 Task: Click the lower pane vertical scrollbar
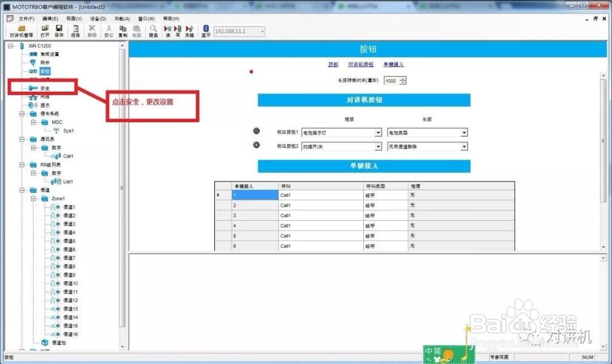[x=603, y=302]
